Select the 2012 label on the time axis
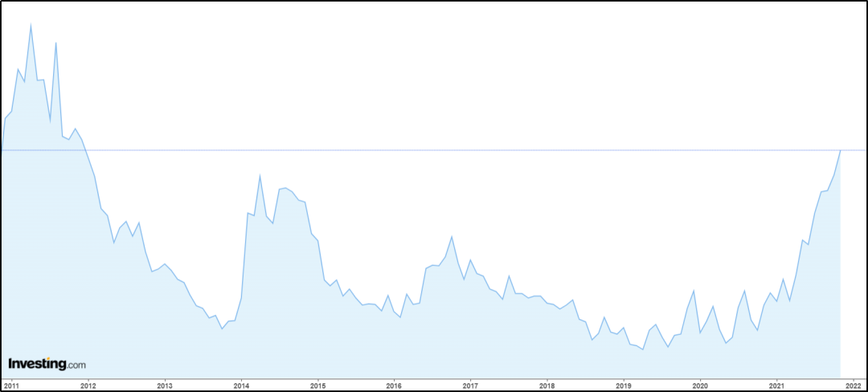Viewport: 868px width, 392px height. coord(88,385)
